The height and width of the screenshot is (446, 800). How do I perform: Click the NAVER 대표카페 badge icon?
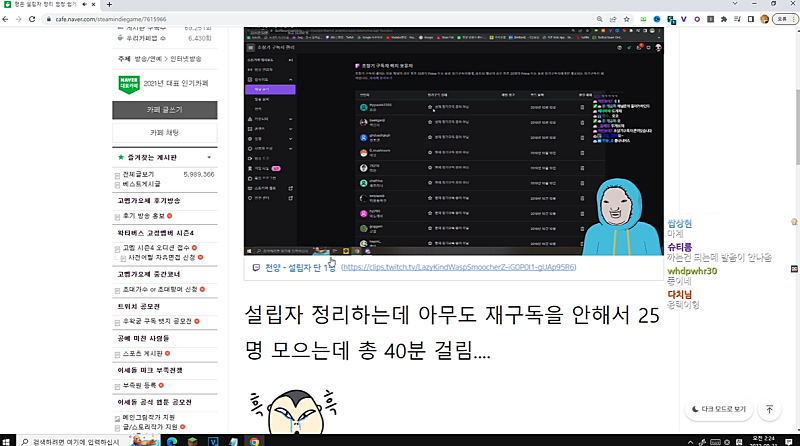[x=129, y=84]
